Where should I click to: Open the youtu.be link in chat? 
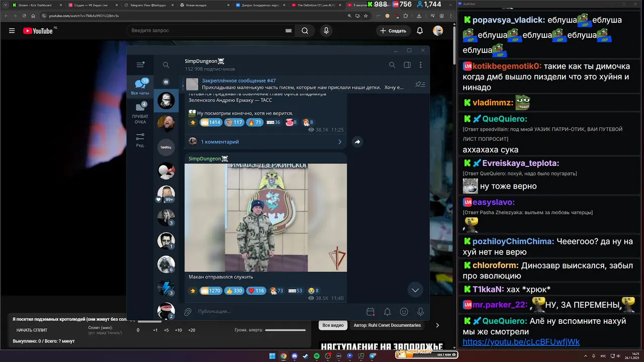click(521, 342)
